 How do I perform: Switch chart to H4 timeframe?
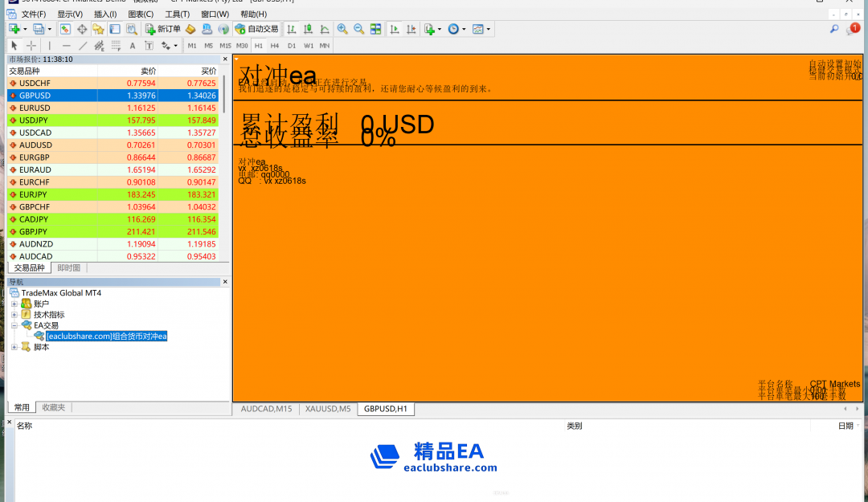pyautogui.click(x=275, y=46)
